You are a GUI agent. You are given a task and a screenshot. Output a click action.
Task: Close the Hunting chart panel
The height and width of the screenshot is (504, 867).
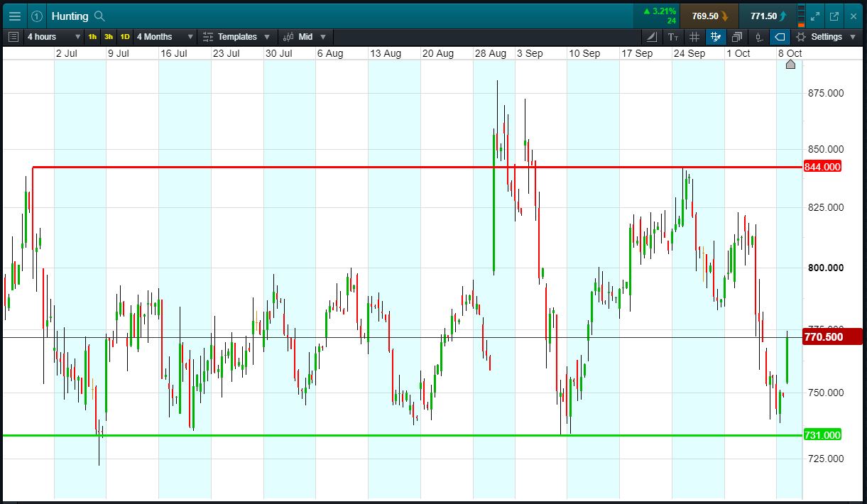[854, 16]
